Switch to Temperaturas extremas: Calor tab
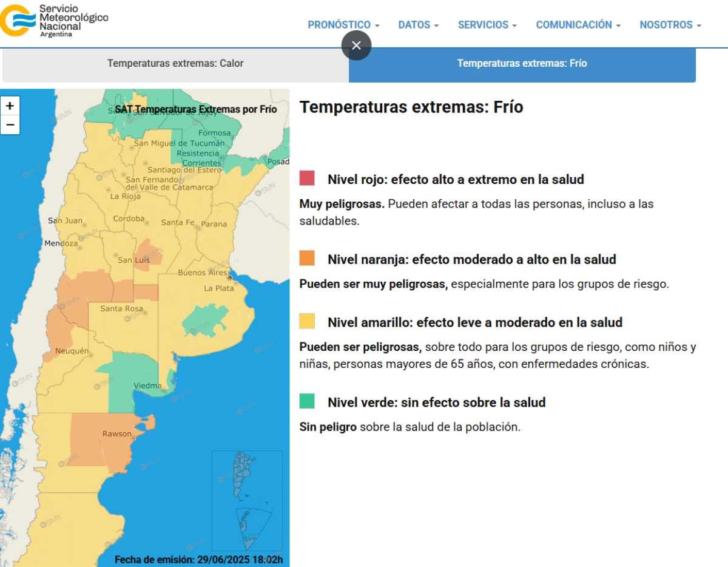The image size is (728, 567). tap(175, 64)
